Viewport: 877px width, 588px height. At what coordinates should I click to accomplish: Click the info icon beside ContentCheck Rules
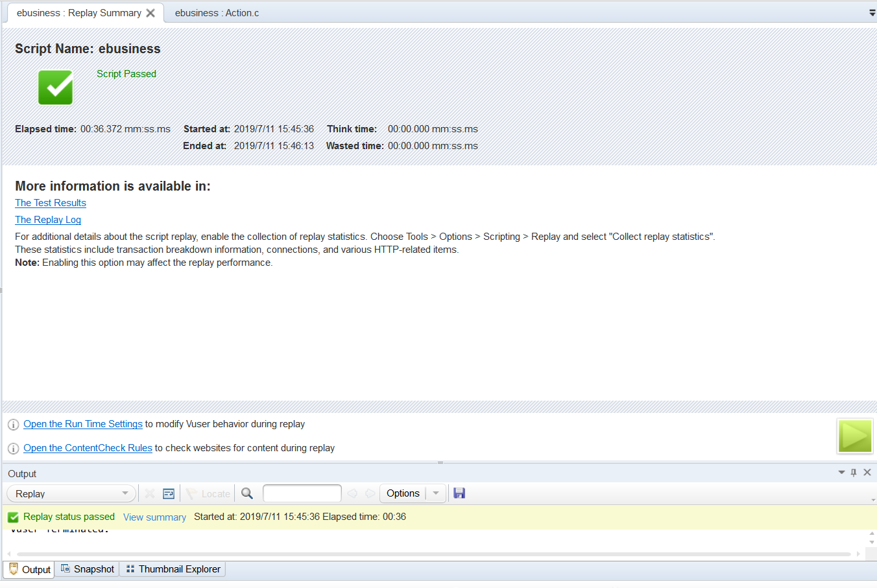[13, 449]
